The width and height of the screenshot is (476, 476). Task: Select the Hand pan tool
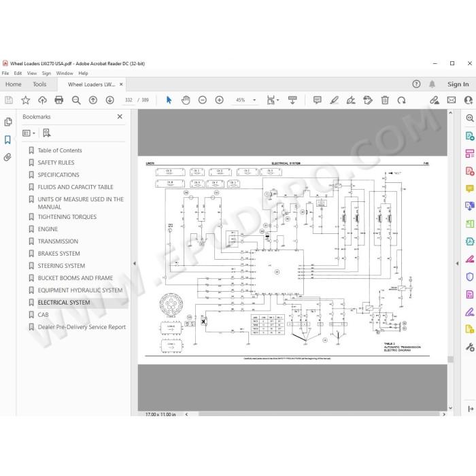coord(186,100)
